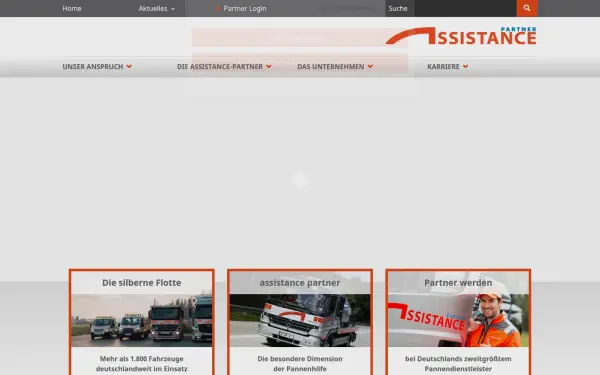
Task: Click the silver fleet trucks photo
Action: [x=142, y=320]
